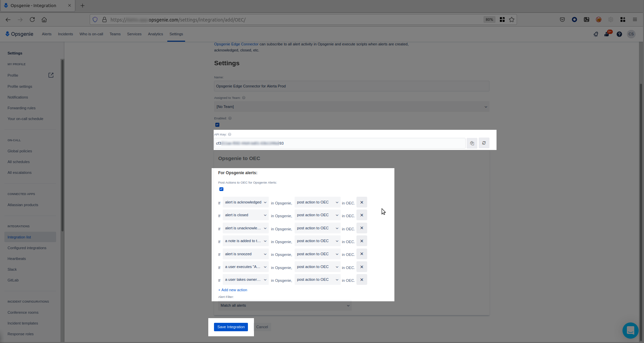Viewport: 644px width, 343px height.
Task: Open the 'alert is acknowledged' condition dropdown
Action: coord(246,202)
